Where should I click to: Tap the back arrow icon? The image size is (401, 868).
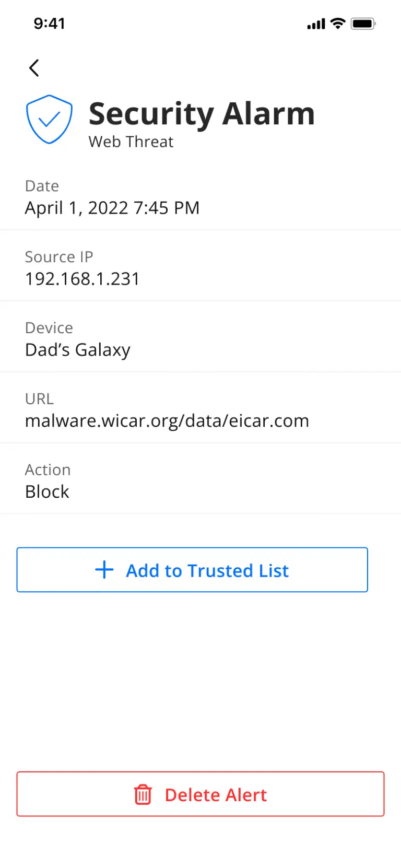34,68
